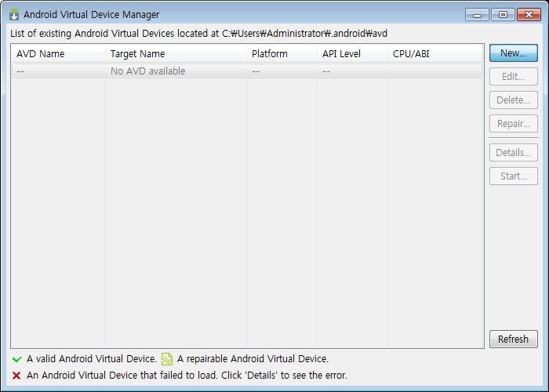The height and width of the screenshot is (392, 549).
Task: Open the Details... button
Action: [513, 152]
